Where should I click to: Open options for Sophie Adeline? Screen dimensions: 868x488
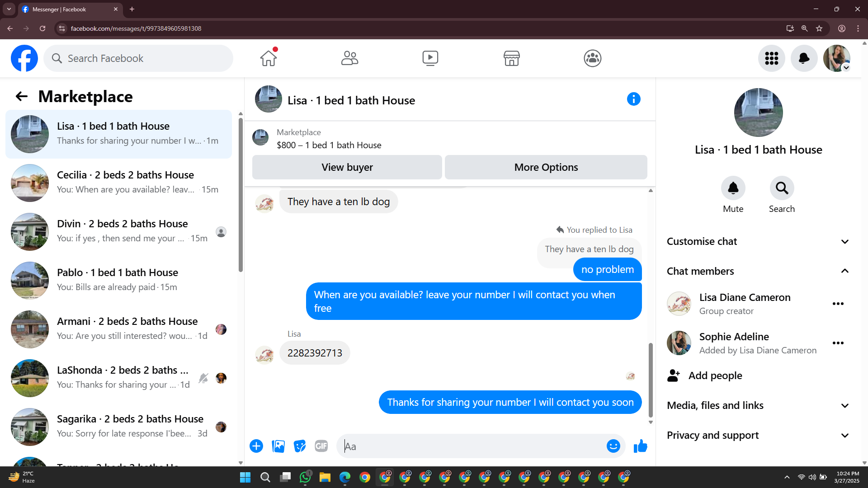pos(838,343)
